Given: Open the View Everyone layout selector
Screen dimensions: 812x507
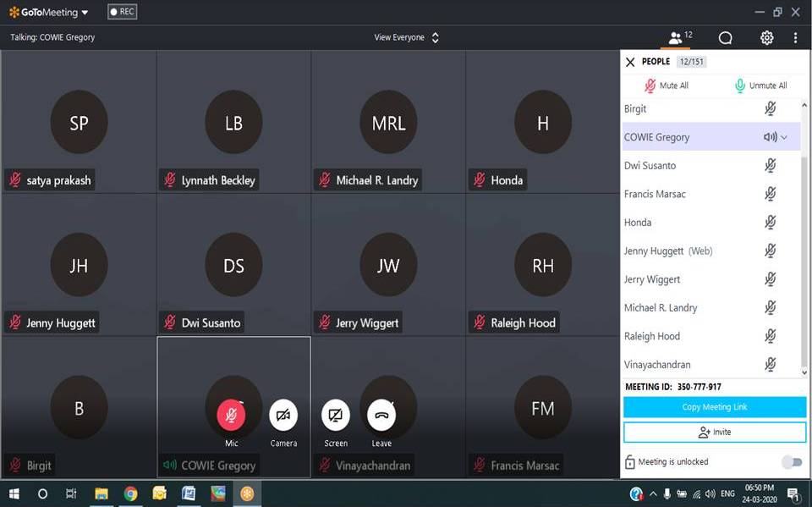Looking at the screenshot, I should (x=407, y=37).
